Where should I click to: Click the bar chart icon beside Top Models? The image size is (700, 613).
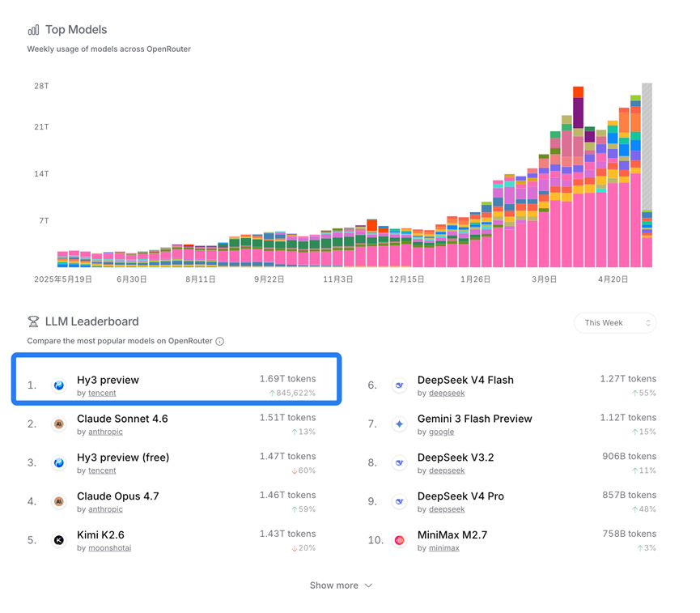33,30
